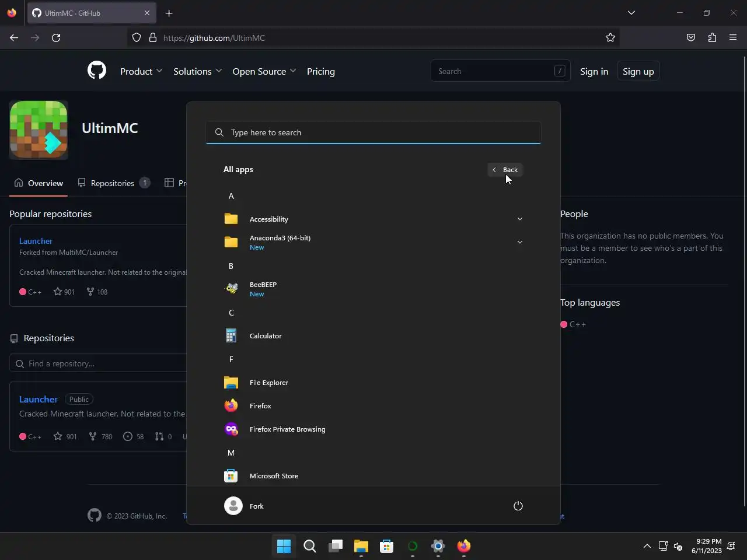The image size is (747, 560).
Task: List all tabs with the Firefox chevron
Action: point(631,13)
